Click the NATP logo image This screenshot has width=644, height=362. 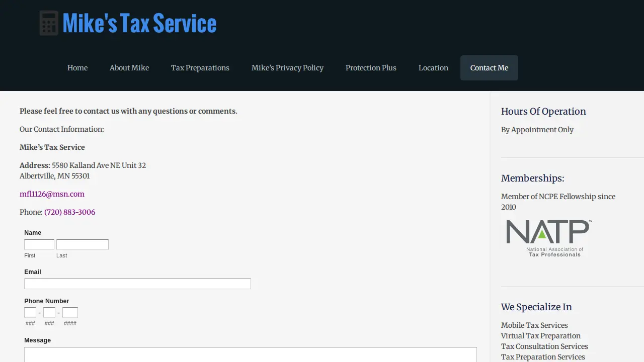(549, 238)
